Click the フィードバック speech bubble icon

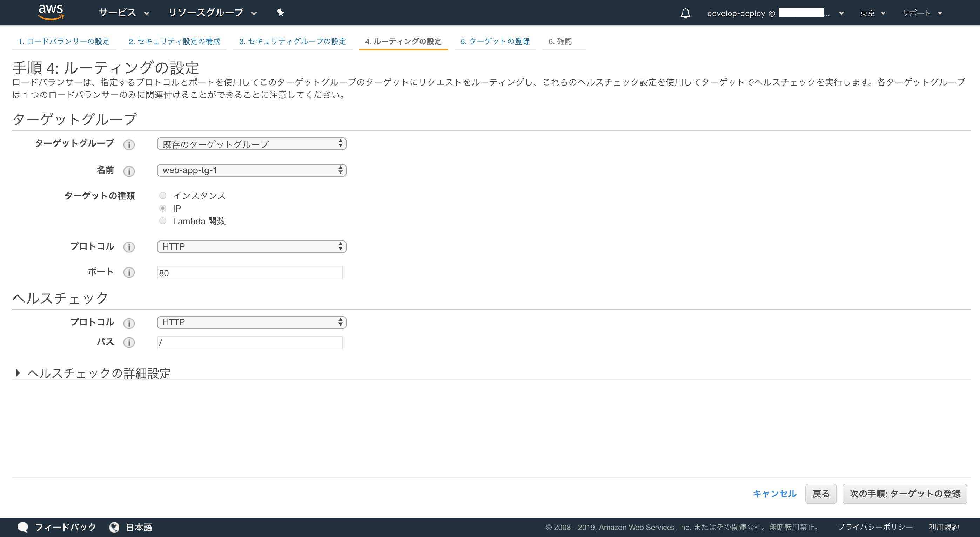(23, 527)
